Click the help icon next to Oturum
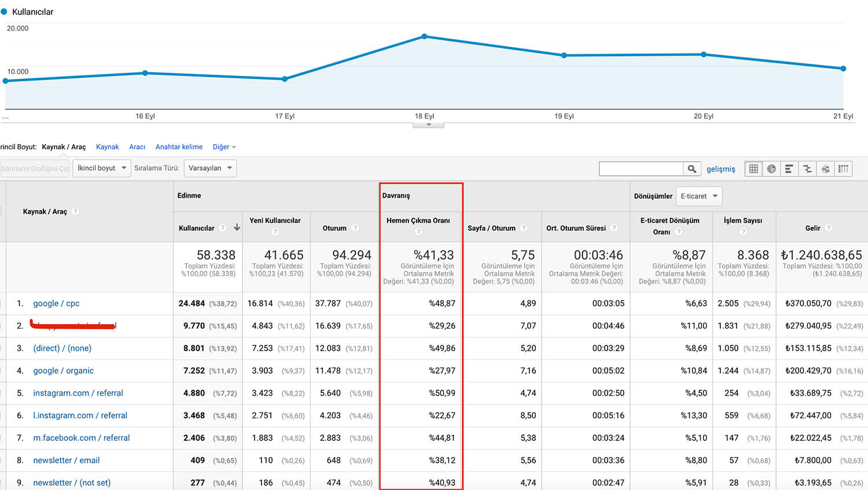 (355, 228)
